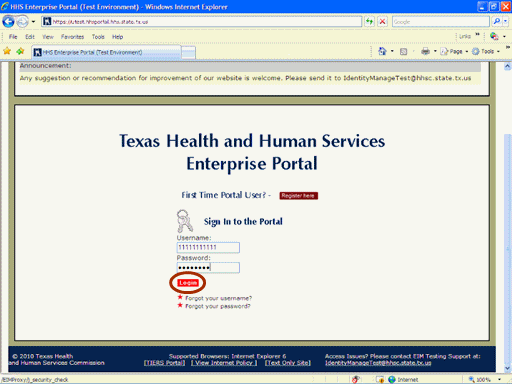Click the Print toolbar icon

tap(425, 51)
